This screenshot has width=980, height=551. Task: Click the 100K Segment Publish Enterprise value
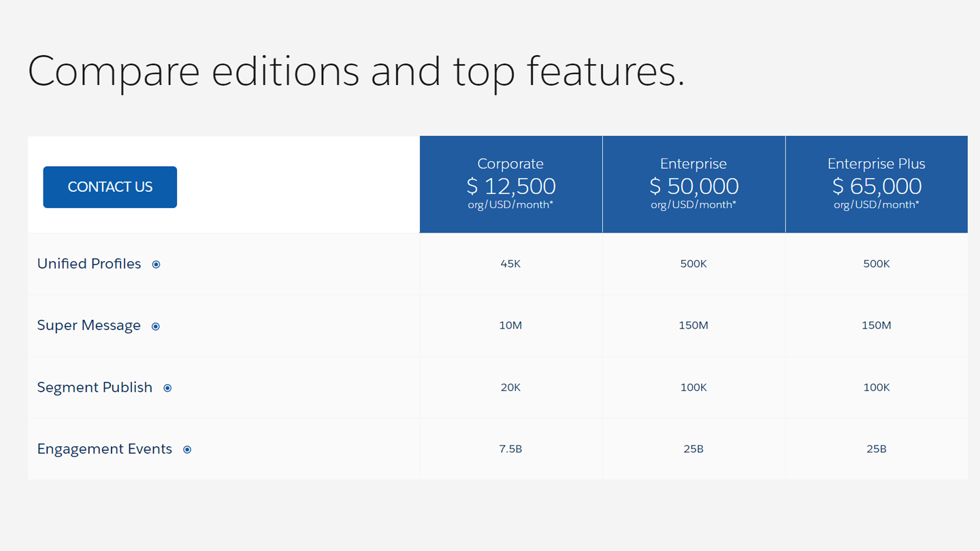[x=693, y=387]
